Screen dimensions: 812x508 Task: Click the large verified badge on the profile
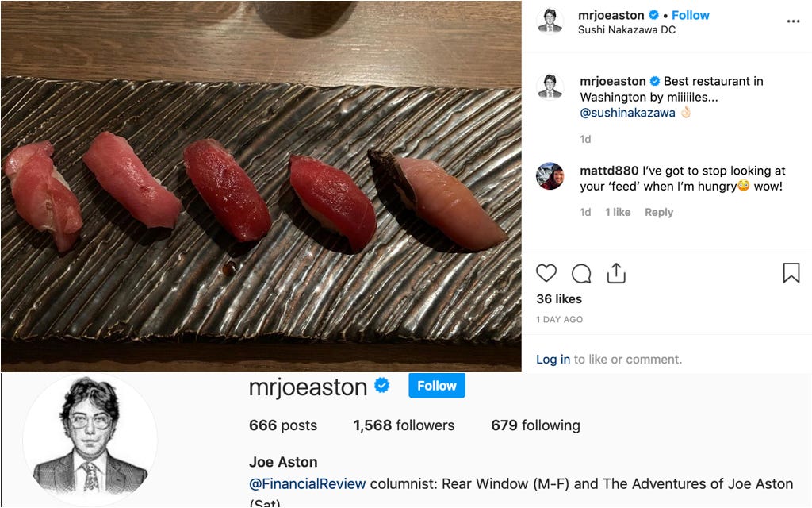point(382,386)
